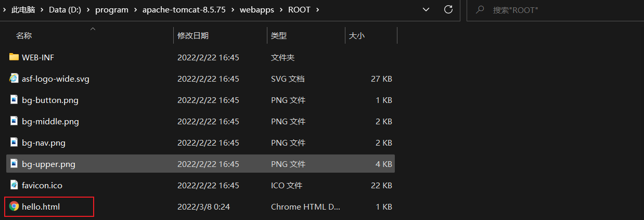The height and width of the screenshot is (220, 644).
Task: Click the Chrome icon for hello.html
Action: click(x=14, y=206)
